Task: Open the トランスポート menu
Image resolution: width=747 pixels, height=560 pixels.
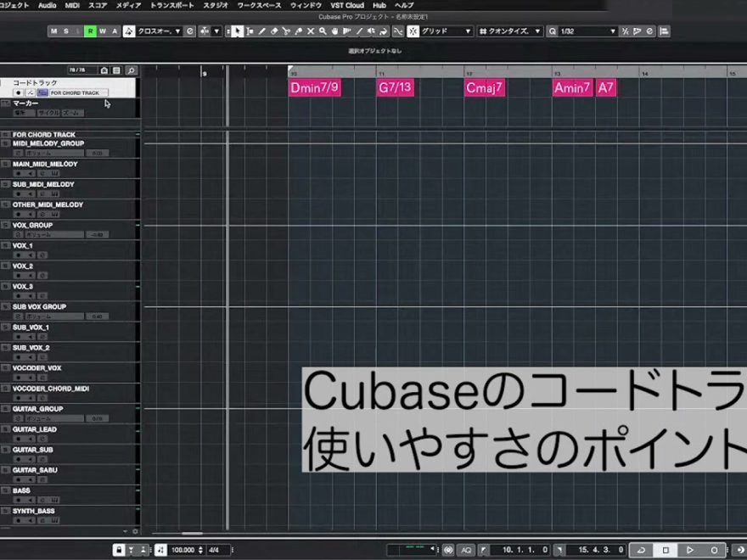Action: [x=172, y=5]
